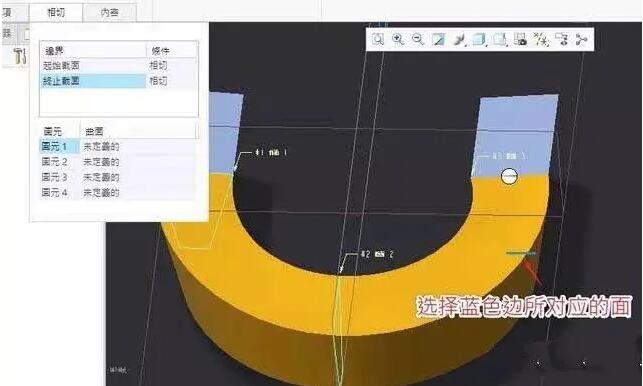Click the Refit zoom icon
The height and width of the screenshot is (386, 643).
[x=378, y=39]
